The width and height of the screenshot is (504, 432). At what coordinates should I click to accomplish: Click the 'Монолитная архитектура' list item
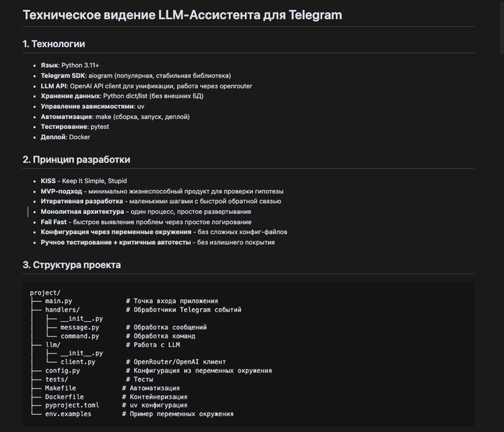tap(145, 212)
